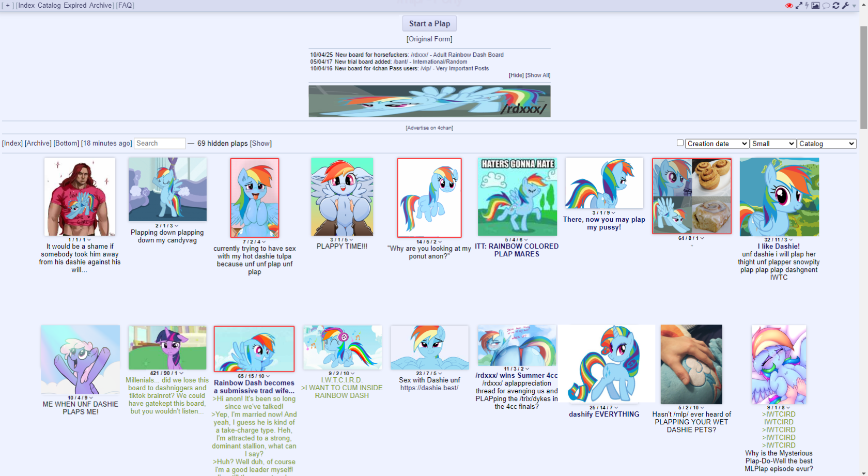Screen dimensions: 868x476
Task: Open the Small size dropdown
Action: pos(773,144)
